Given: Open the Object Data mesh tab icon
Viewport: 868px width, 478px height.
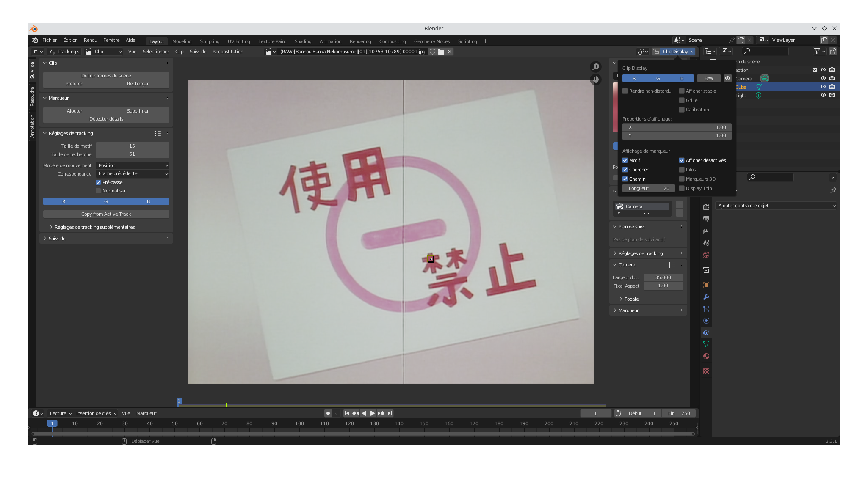Looking at the screenshot, I should pos(706,344).
